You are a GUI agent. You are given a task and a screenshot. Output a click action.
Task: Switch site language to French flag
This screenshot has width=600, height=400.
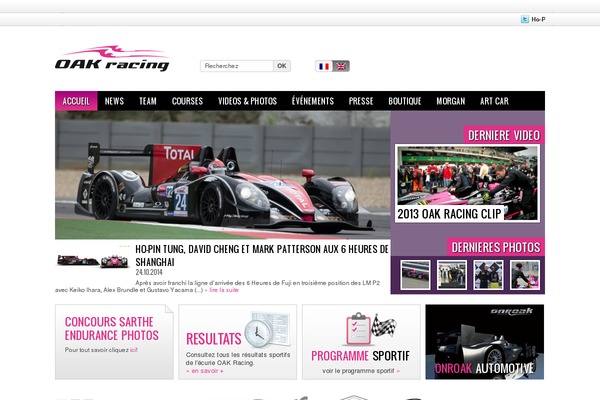(324, 66)
